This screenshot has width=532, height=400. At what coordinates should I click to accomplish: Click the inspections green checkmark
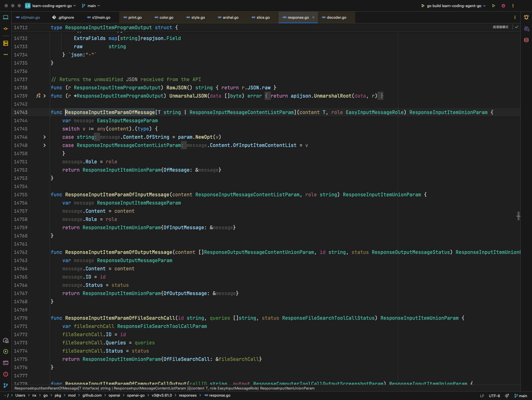(x=517, y=27)
